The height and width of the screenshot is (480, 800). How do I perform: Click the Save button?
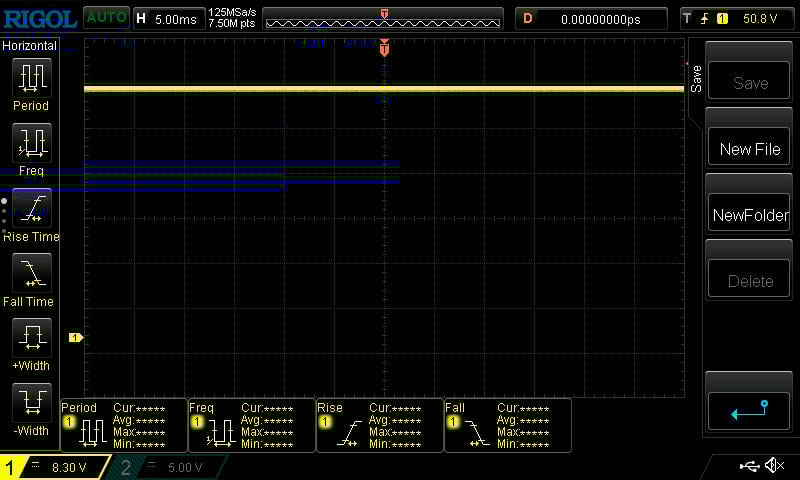[749, 81]
